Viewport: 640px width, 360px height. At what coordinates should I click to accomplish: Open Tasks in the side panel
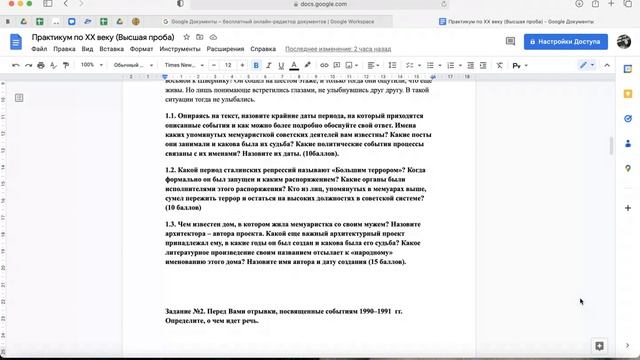[x=628, y=119]
